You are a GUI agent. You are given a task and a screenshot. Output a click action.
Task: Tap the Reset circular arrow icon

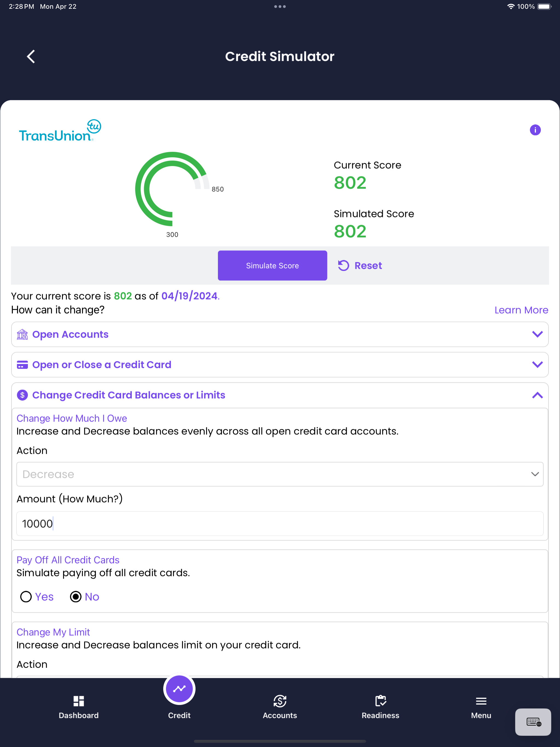(x=343, y=265)
